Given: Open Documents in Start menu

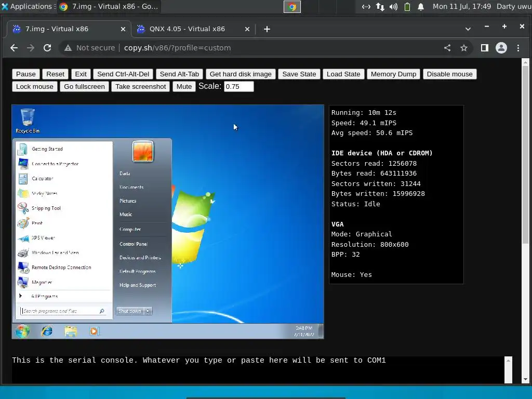Looking at the screenshot, I should pyautogui.click(x=131, y=187).
